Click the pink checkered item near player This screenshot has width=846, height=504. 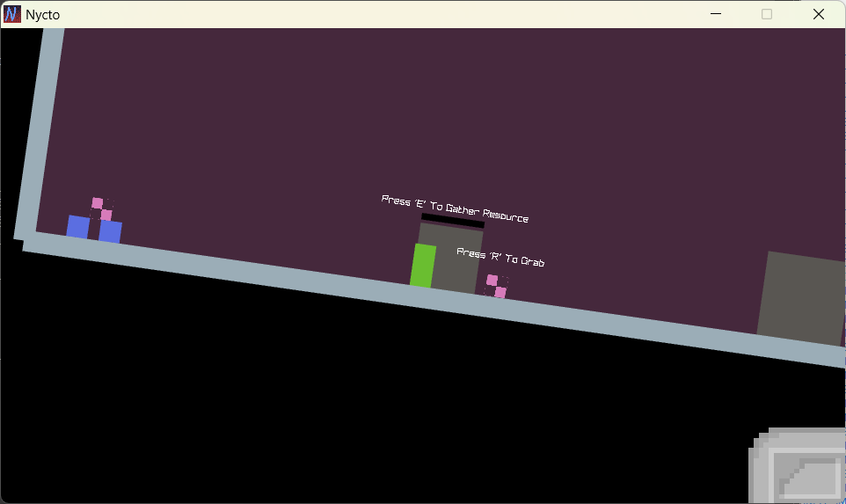point(496,286)
